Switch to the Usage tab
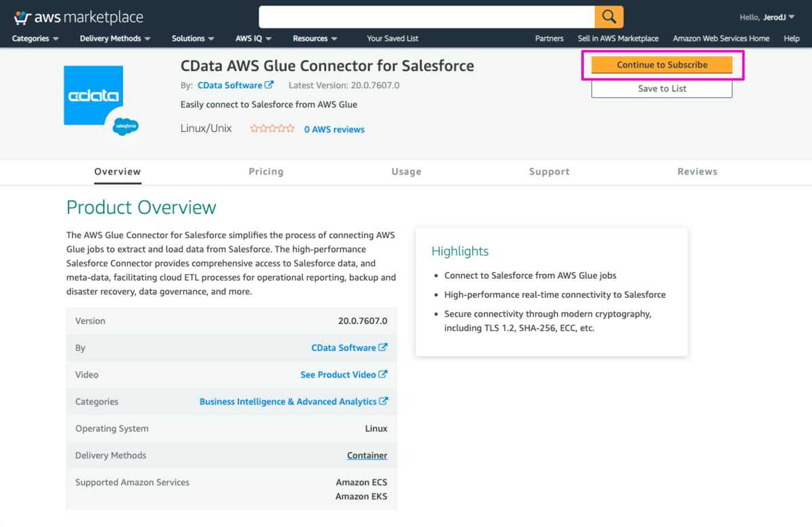Screen dimensions: 812x527 coord(406,172)
